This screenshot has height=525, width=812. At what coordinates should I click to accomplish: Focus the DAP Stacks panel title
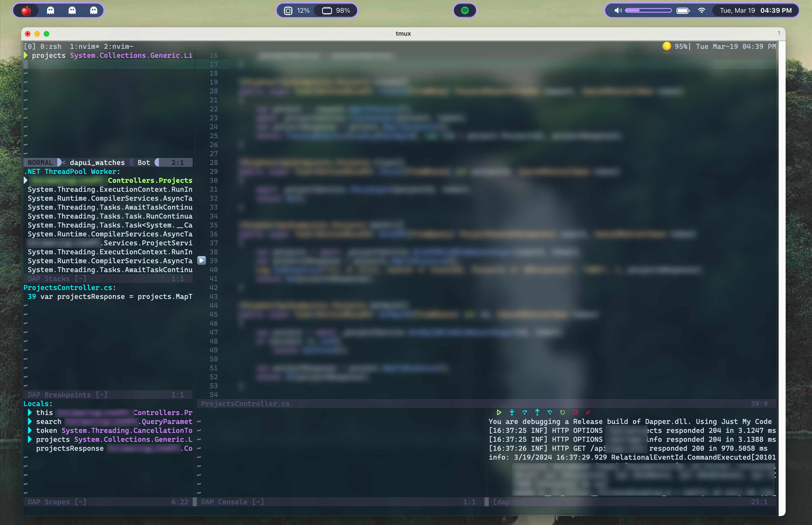click(x=57, y=278)
